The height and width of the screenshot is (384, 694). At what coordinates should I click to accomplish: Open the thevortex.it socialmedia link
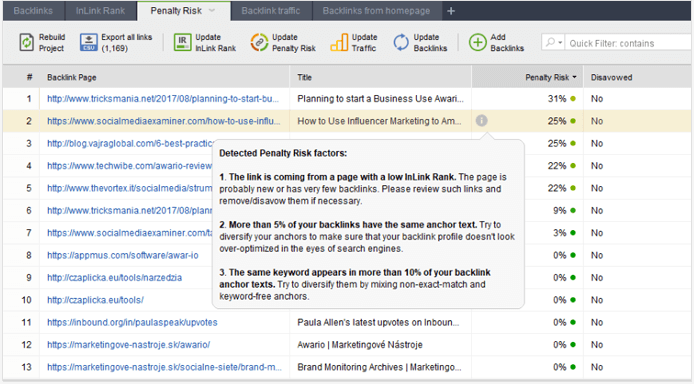point(129,188)
